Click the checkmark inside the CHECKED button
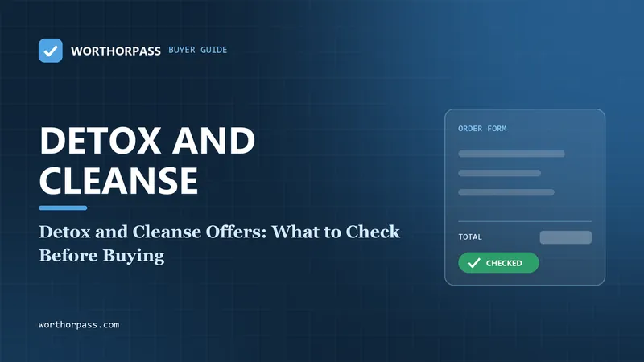644x362 pixels. (473, 263)
